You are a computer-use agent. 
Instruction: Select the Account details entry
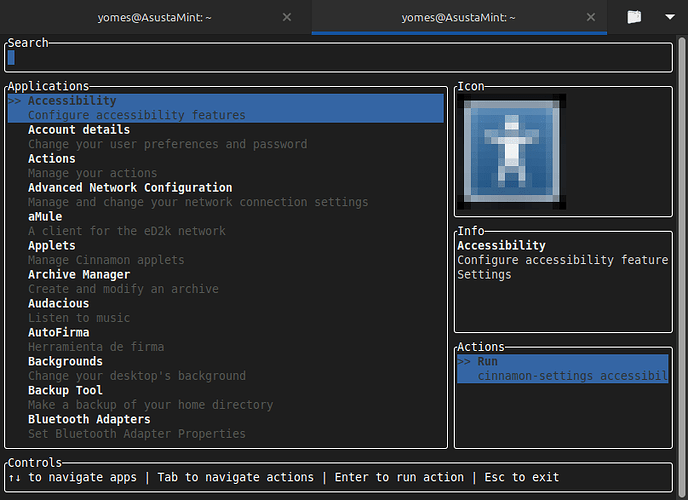pos(79,130)
